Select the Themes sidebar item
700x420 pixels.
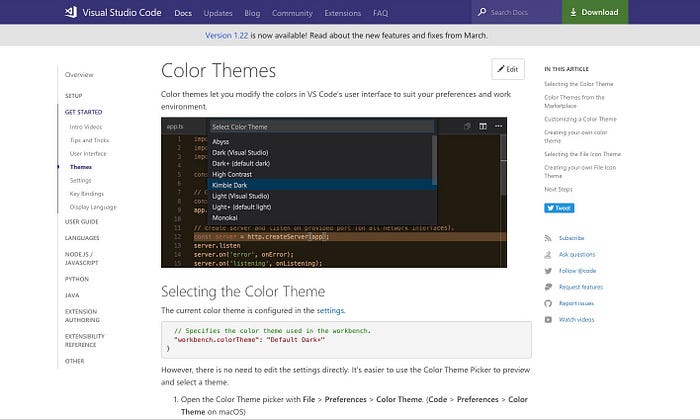coord(81,167)
